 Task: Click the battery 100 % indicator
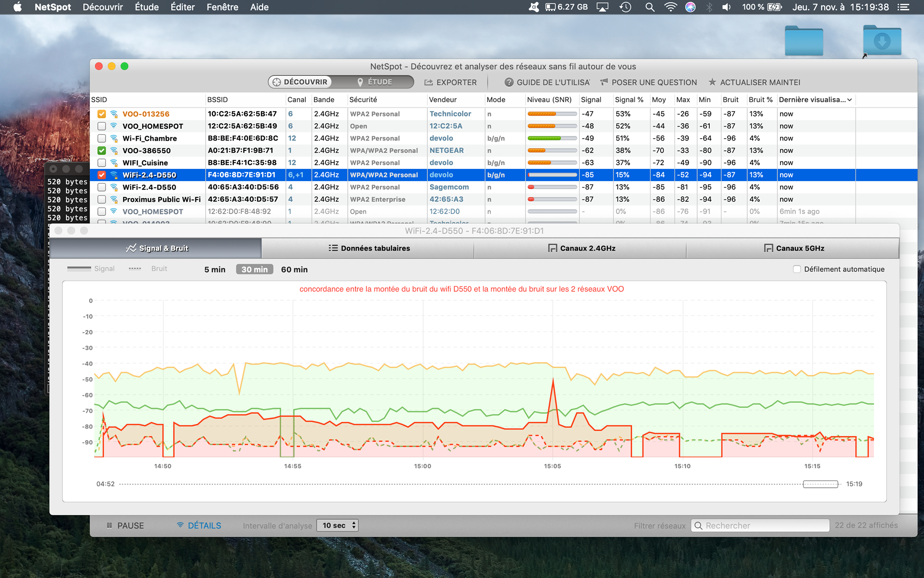(x=762, y=7)
